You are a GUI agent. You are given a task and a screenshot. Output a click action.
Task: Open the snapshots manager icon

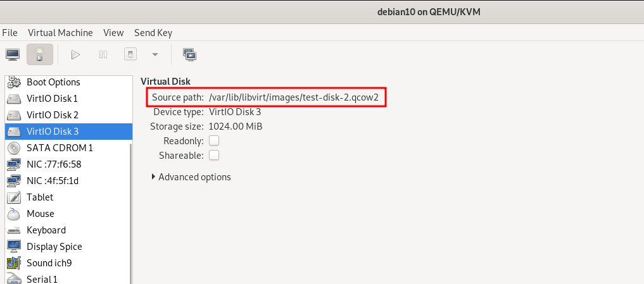(x=190, y=54)
